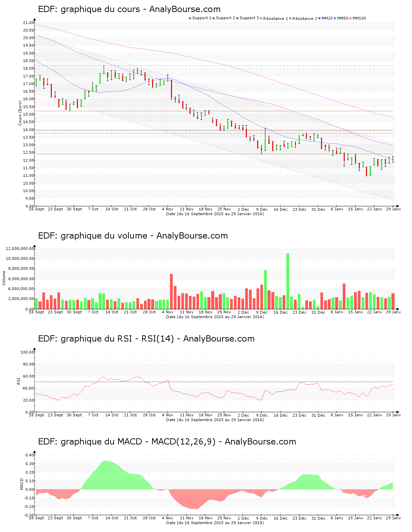Click '25 Nov' date on RSI chart axis

click(x=224, y=415)
